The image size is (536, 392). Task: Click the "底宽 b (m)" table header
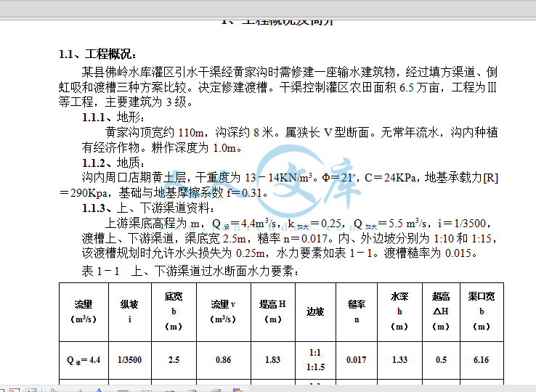click(x=174, y=311)
